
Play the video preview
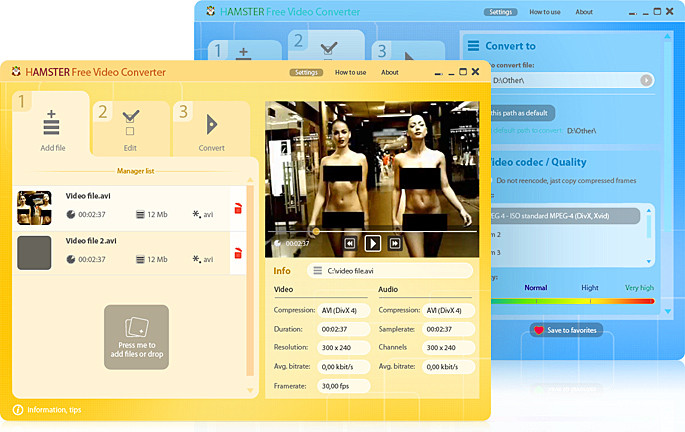[373, 243]
